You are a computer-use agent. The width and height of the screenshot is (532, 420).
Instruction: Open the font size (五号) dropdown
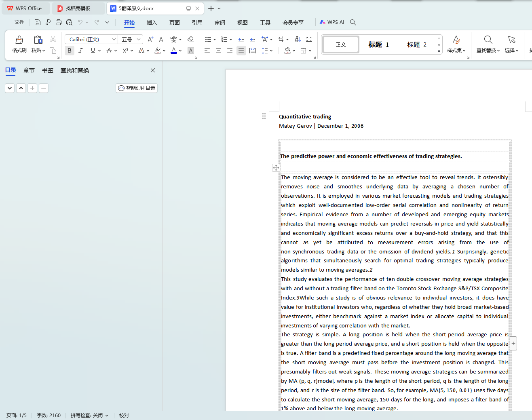pos(139,39)
